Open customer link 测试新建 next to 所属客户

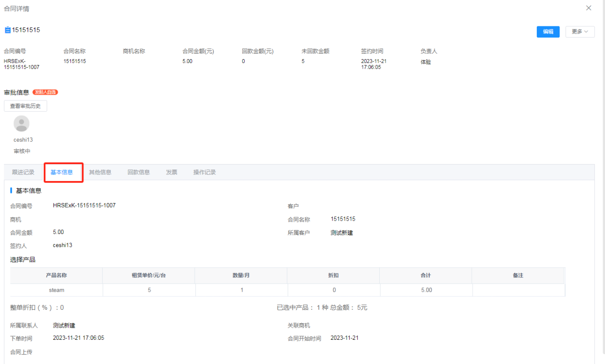pyautogui.click(x=341, y=232)
